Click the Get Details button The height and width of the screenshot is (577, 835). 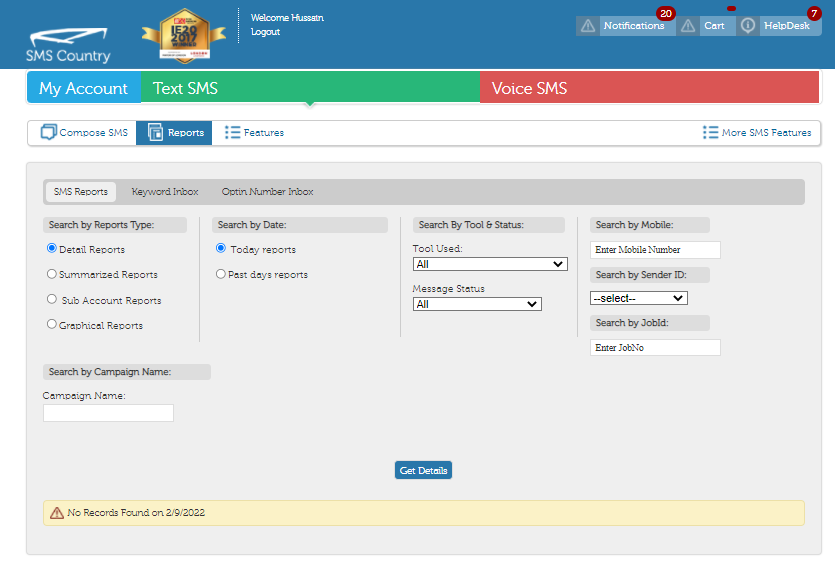coord(423,469)
